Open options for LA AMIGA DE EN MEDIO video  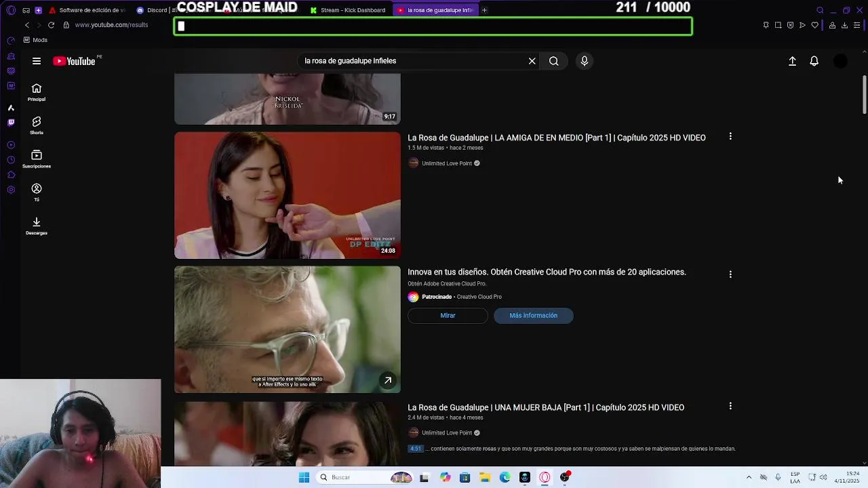[730, 136]
